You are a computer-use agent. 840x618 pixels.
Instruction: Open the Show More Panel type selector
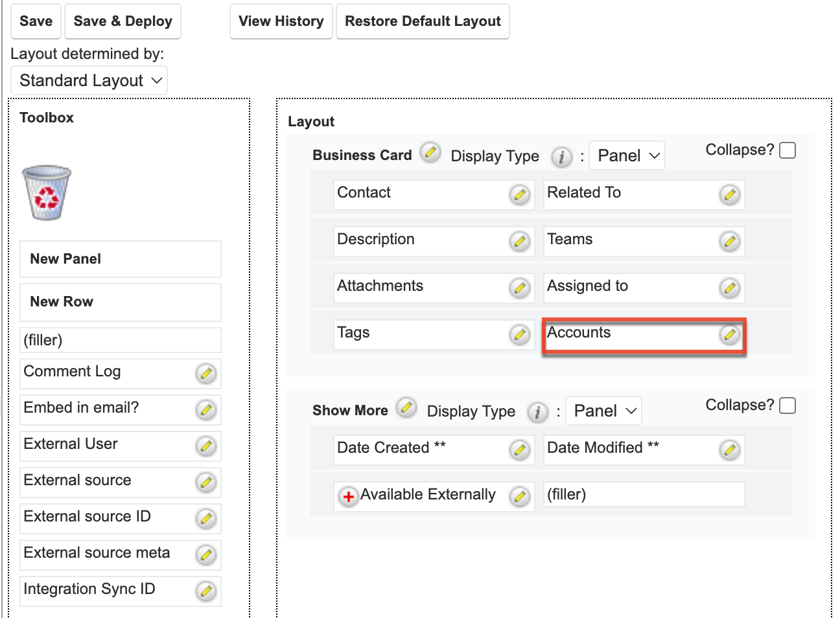point(603,410)
